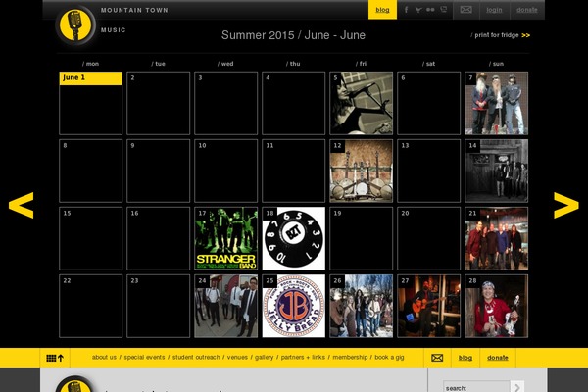Go to next month with right arrow

[566, 205]
